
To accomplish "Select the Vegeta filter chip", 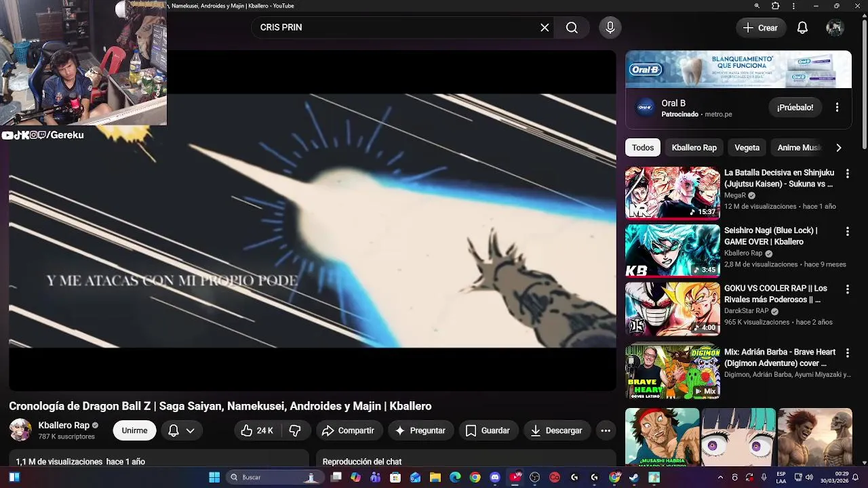I will [747, 147].
